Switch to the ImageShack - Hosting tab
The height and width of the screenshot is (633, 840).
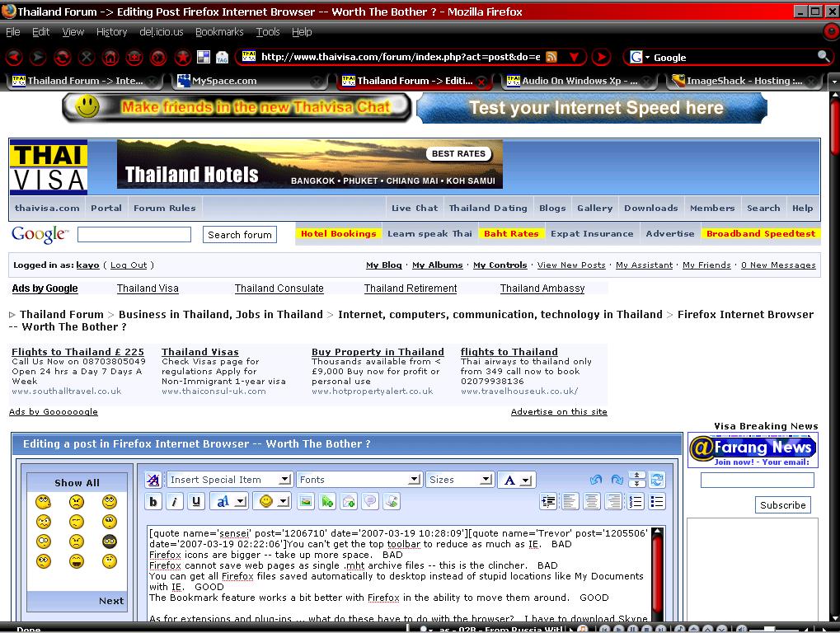(745, 81)
